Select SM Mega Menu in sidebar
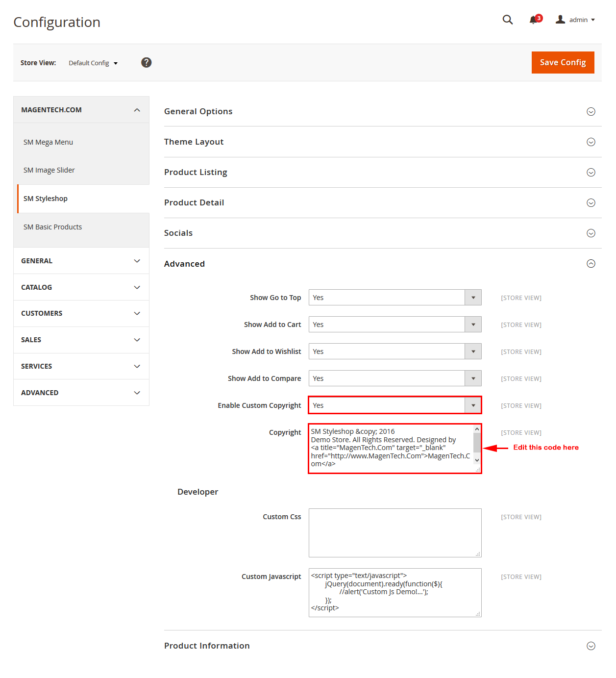The image size is (616, 678). pos(48,142)
